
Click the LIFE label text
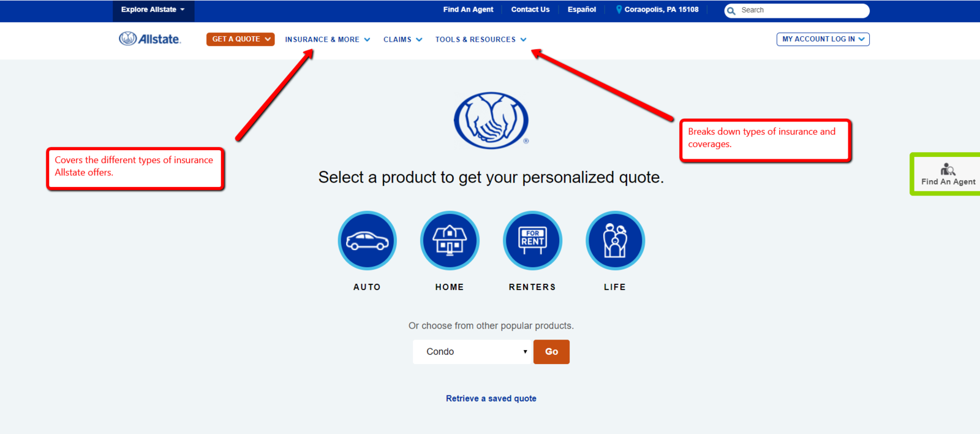click(x=615, y=287)
